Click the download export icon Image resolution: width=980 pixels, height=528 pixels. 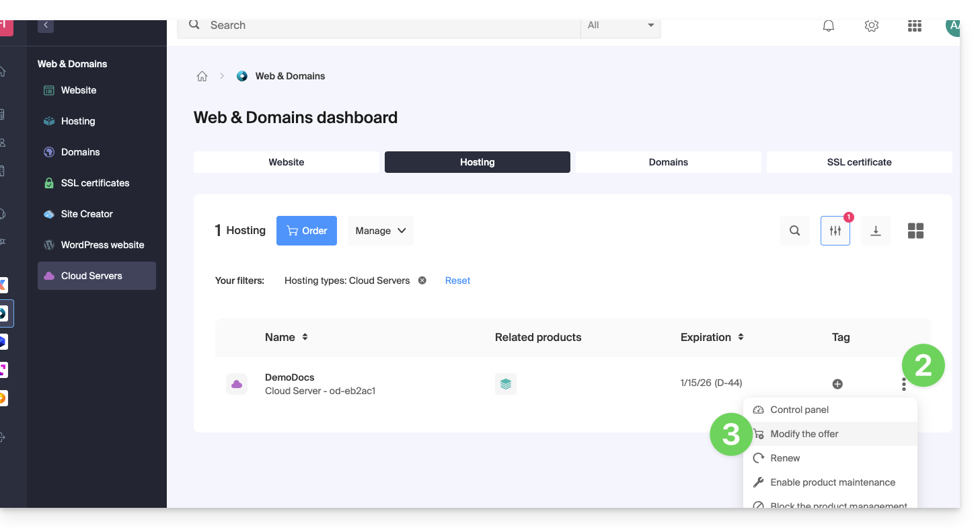click(875, 231)
